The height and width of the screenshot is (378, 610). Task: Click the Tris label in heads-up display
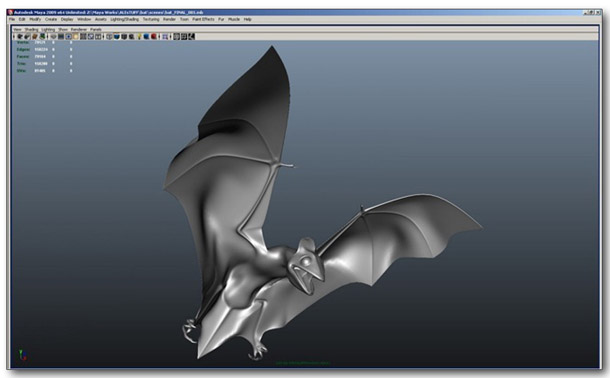22,63
